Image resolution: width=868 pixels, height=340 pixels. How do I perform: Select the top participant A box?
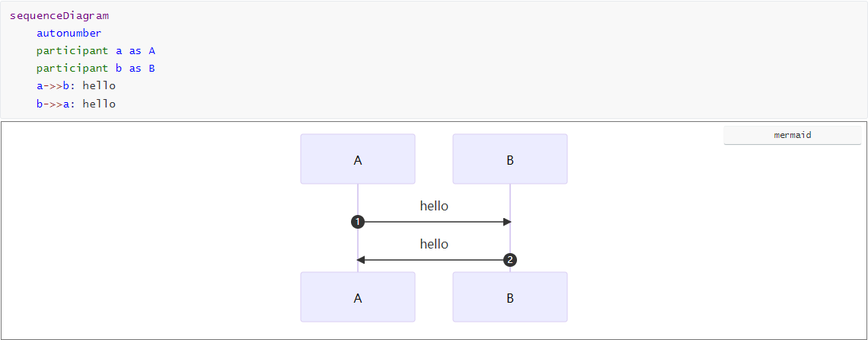(x=358, y=159)
